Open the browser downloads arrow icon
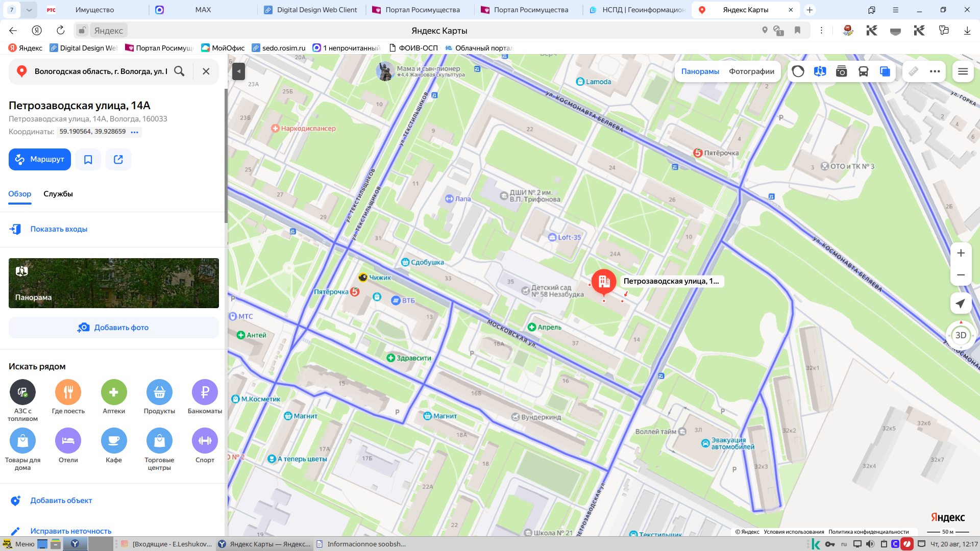980x551 pixels. (967, 31)
